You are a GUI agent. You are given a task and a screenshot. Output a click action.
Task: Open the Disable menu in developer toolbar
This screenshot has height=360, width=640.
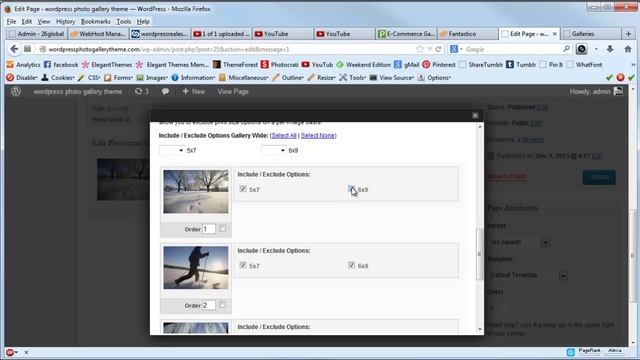point(22,78)
